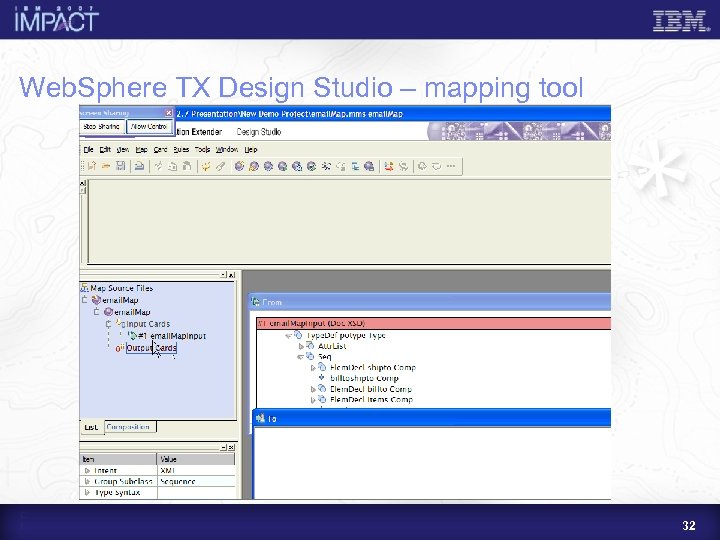The image size is (720, 540).
Task: Expand the Group Subclass property row
Action: [x=87, y=481]
